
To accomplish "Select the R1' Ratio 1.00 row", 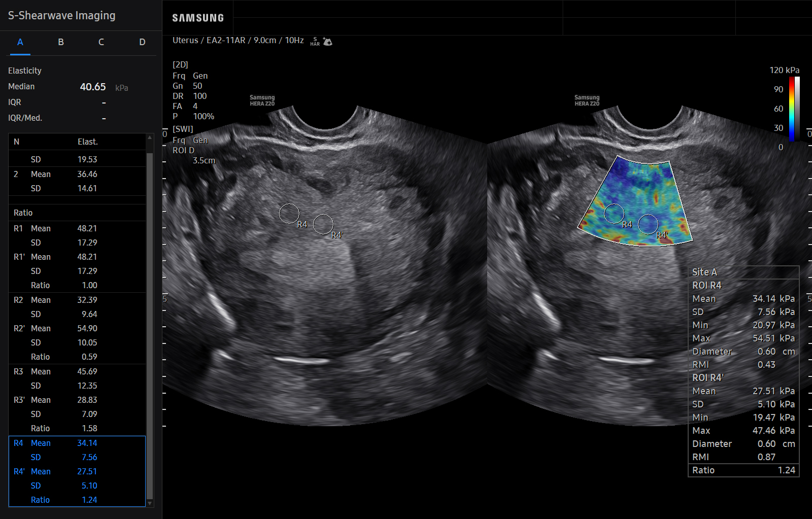I will click(77, 285).
